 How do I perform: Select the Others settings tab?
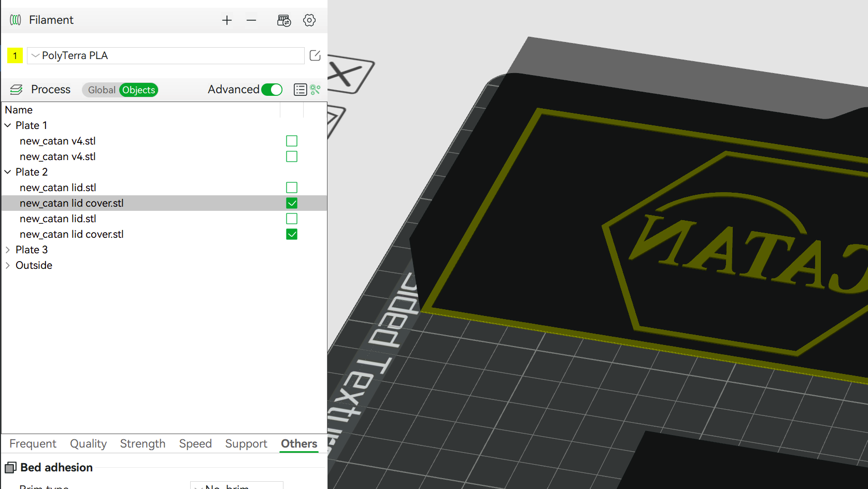pyautogui.click(x=299, y=444)
